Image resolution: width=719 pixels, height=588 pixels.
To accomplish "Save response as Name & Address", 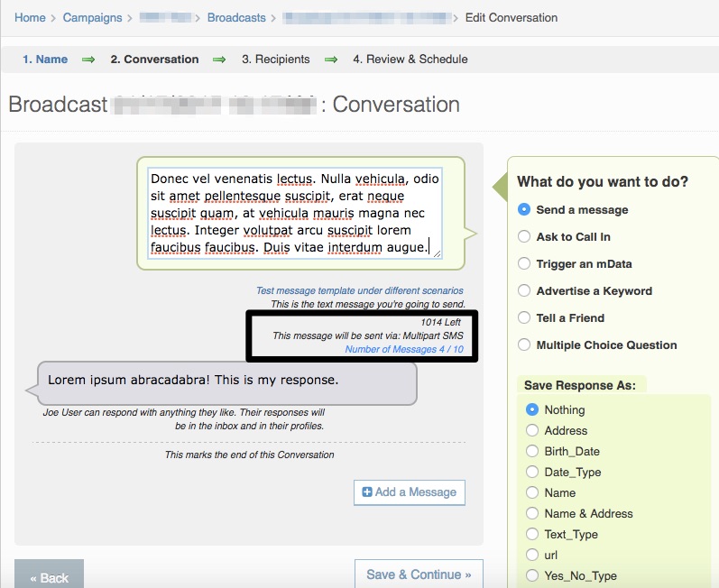I will [532, 513].
